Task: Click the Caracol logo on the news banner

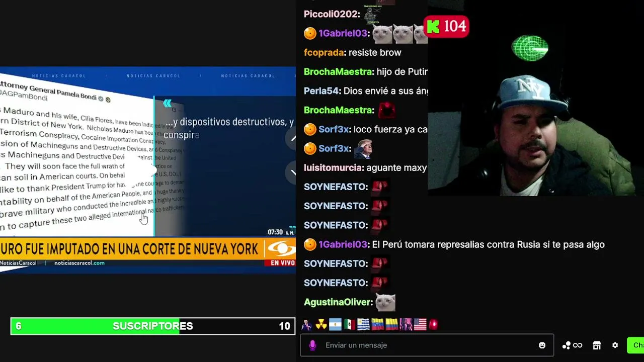Action: [281, 248]
